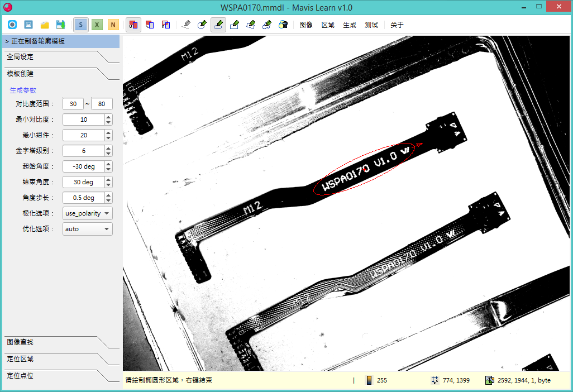Select the region difference mode icon
The image size is (573, 392).
(x=150, y=25)
